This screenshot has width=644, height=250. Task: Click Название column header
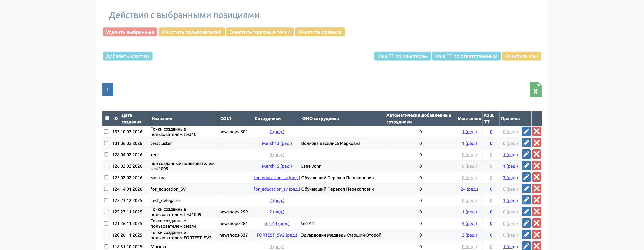[x=162, y=119]
